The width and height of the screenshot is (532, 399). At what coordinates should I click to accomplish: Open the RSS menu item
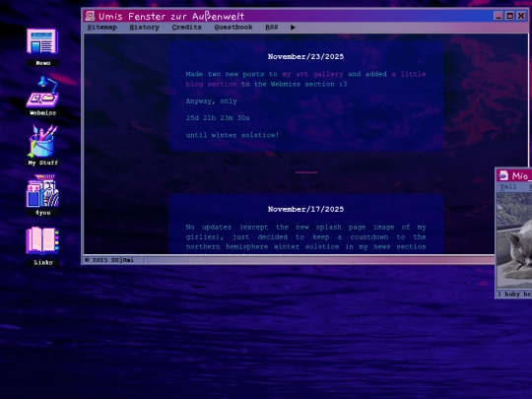pyautogui.click(x=272, y=28)
